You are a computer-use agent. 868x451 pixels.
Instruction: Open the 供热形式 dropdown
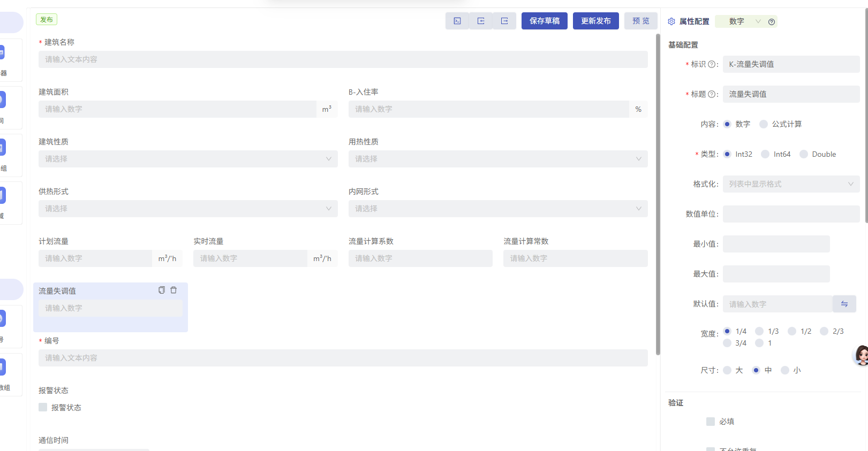(188, 209)
